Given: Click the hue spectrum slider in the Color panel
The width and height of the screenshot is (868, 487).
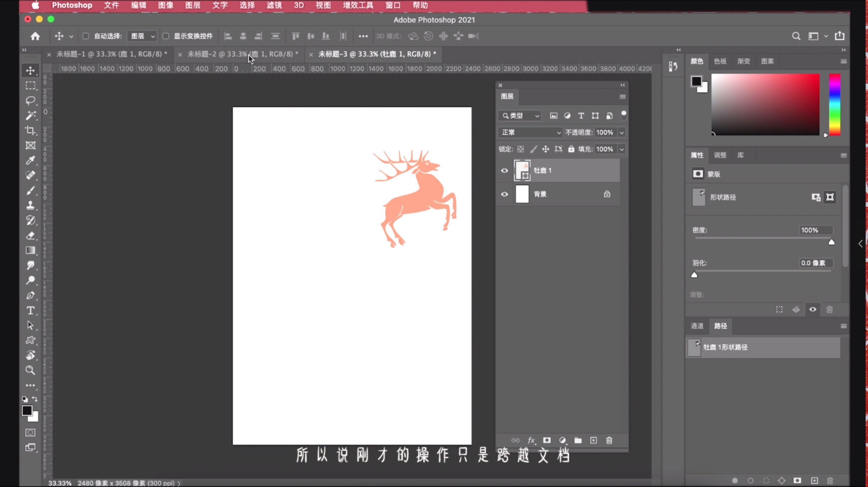Looking at the screenshot, I should [835, 105].
